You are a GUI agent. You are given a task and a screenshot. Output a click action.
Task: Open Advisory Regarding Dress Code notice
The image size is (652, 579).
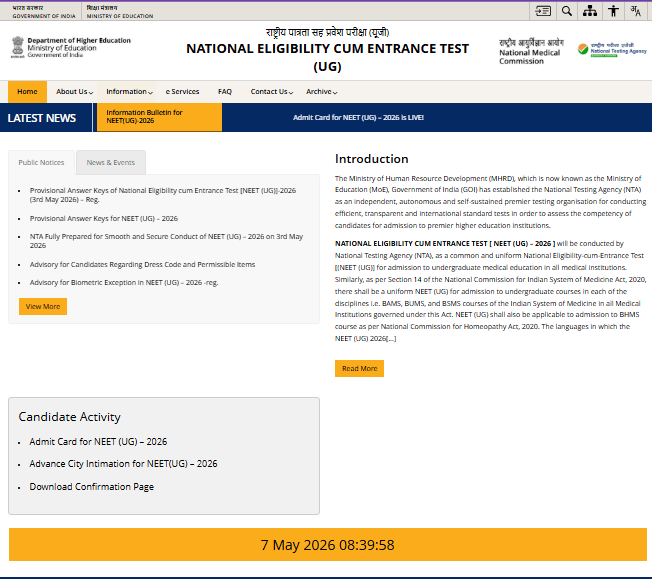click(x=142, y=265)
